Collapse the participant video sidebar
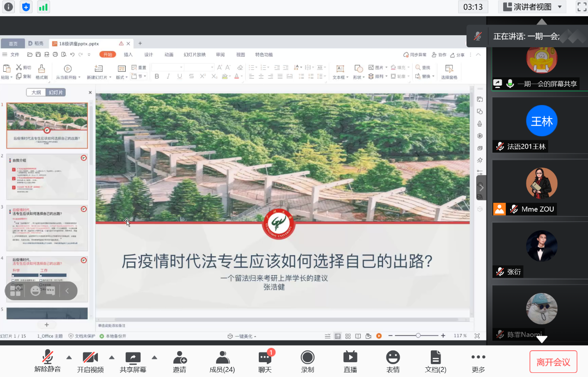Screen dimensions: 588x377 pos(481,188)
